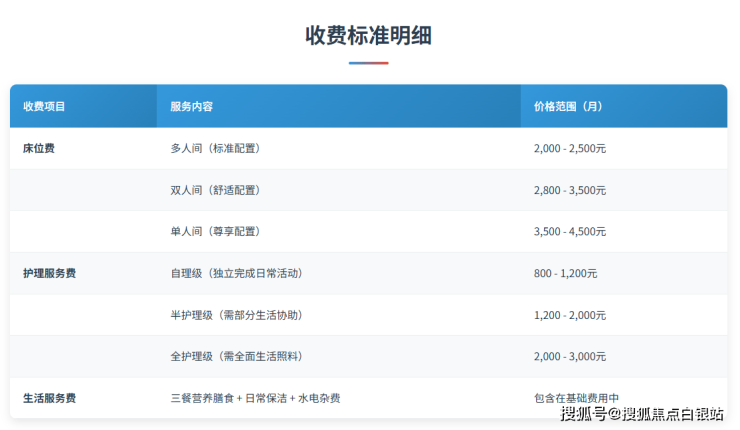Viewport: 740px width, 430px height.
Task: Select the 多人间（标准配置） service cell
Action: 214,148
